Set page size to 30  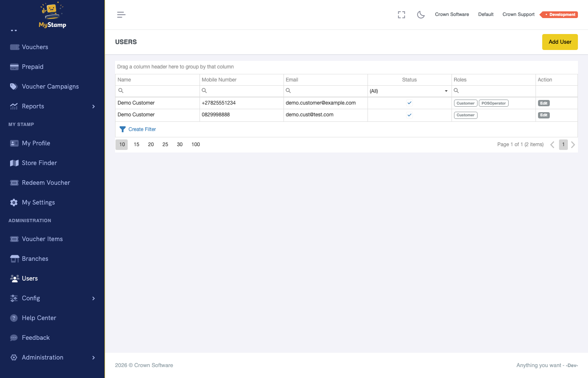(180, 144)
